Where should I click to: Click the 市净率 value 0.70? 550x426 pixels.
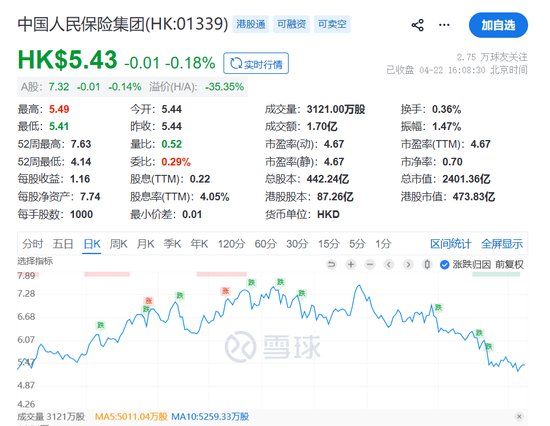(452, 162)
